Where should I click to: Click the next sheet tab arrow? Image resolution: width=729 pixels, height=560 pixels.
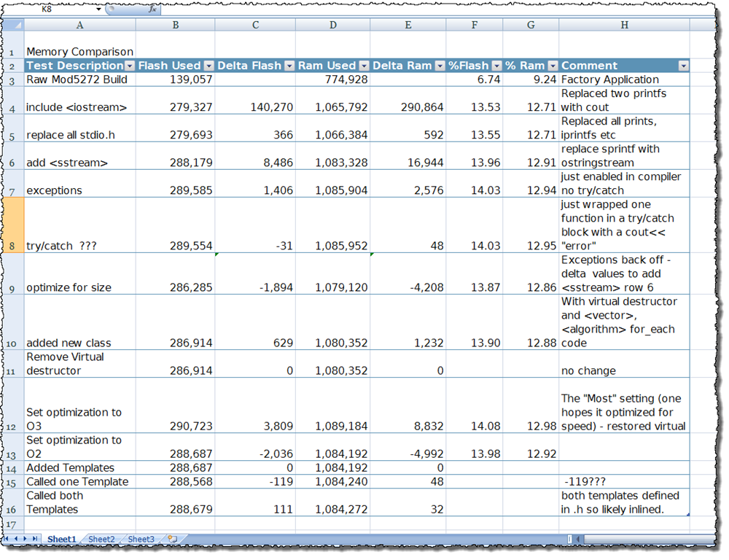coord(25,539)
